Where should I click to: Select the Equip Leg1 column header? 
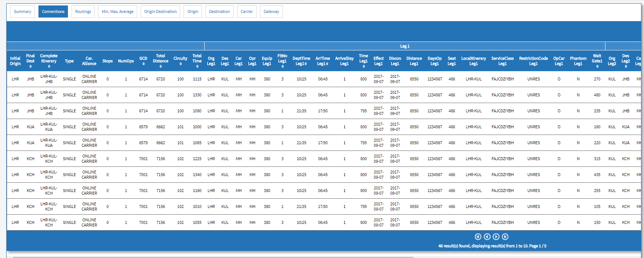pos(267,61)
